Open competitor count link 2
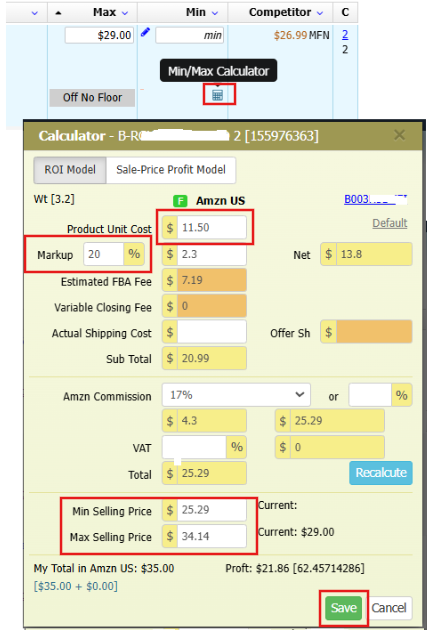Screen dimensions: 427x630 [345, 35]
